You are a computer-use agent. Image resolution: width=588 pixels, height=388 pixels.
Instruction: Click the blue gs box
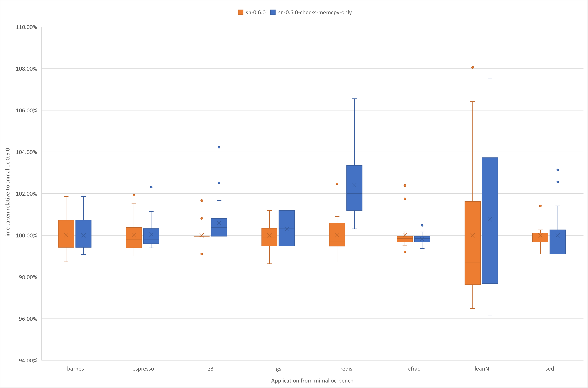[287, 228]
